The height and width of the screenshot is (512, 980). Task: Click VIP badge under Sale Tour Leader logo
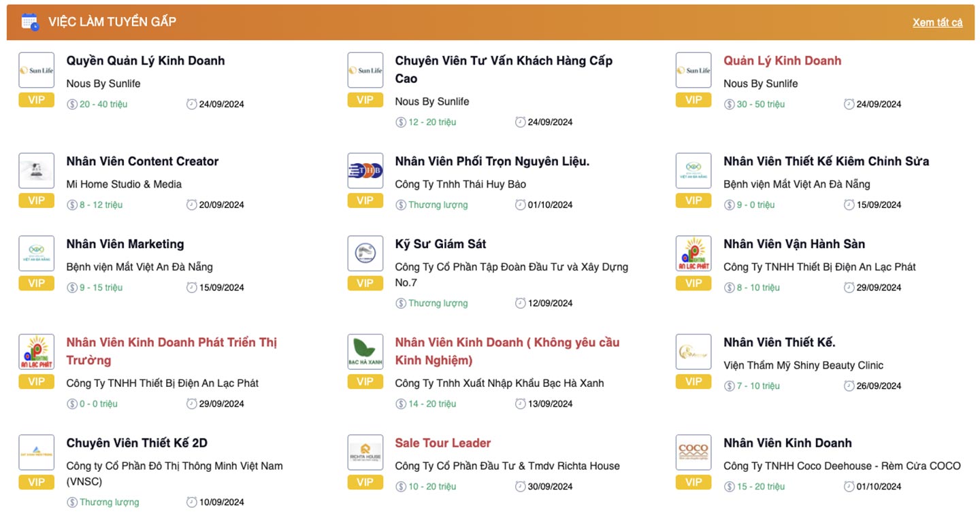(365, 482)
